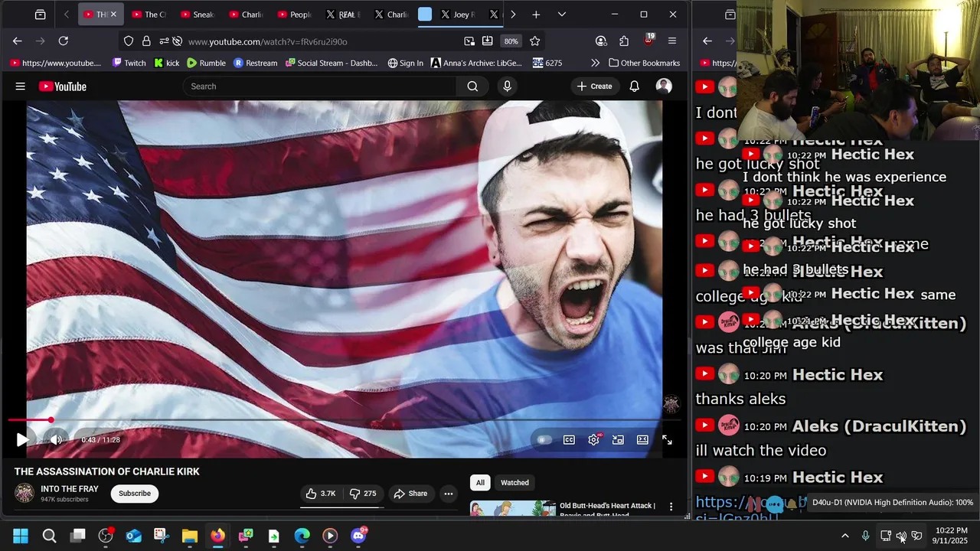The image size is (980, 551).
Task: Seek on the video progress bar
Action: pyautogui.click(x=345, y=420)
